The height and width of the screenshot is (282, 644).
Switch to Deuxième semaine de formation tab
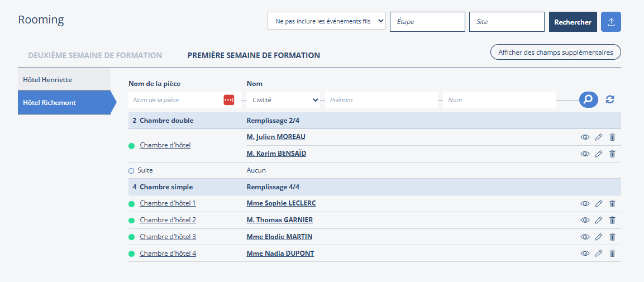pos(95,56)
